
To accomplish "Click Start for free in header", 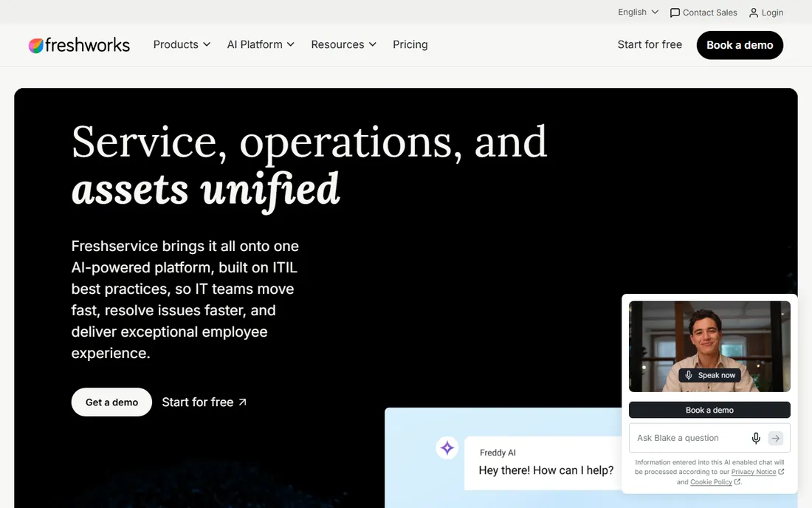I will tap(650, 44).
